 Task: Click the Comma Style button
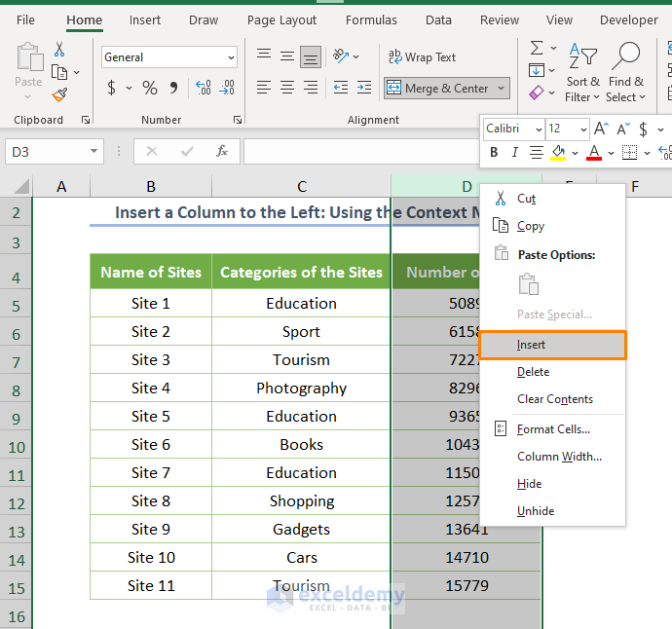coord(174,89)
